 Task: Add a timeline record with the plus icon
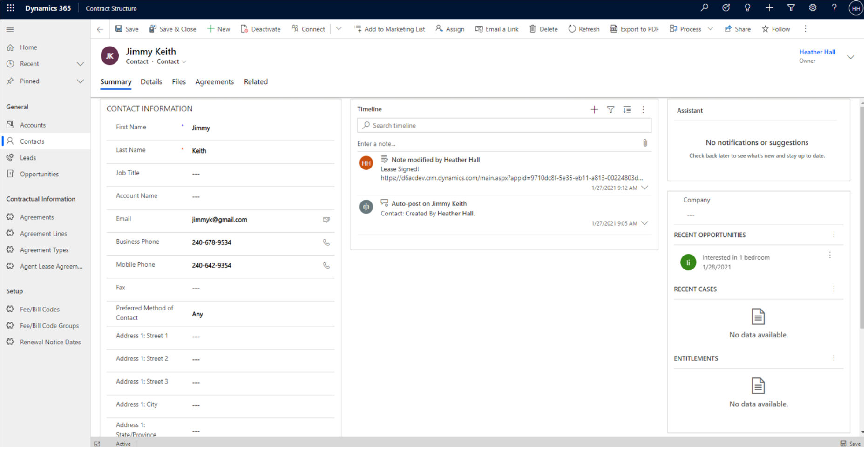(594, 109)
